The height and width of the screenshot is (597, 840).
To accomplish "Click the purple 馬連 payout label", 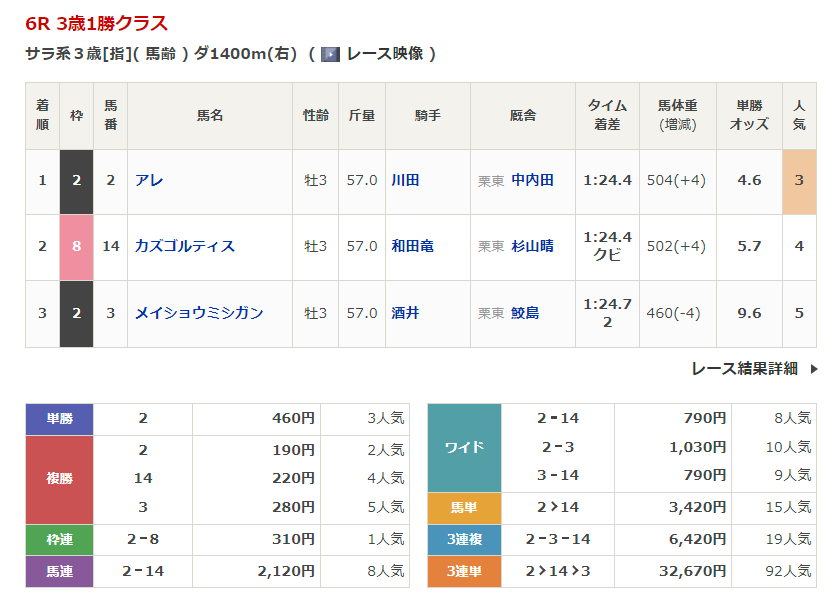I will point(60,571).
